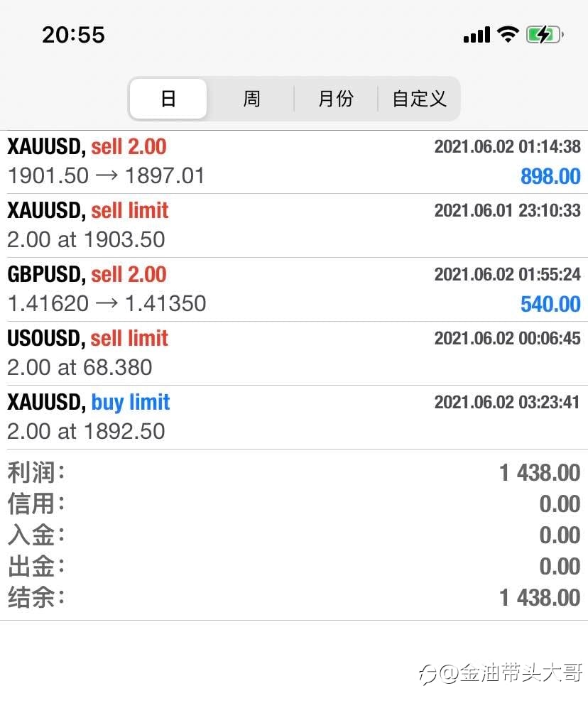Click the 898.00 profit value

click(550, 176)
